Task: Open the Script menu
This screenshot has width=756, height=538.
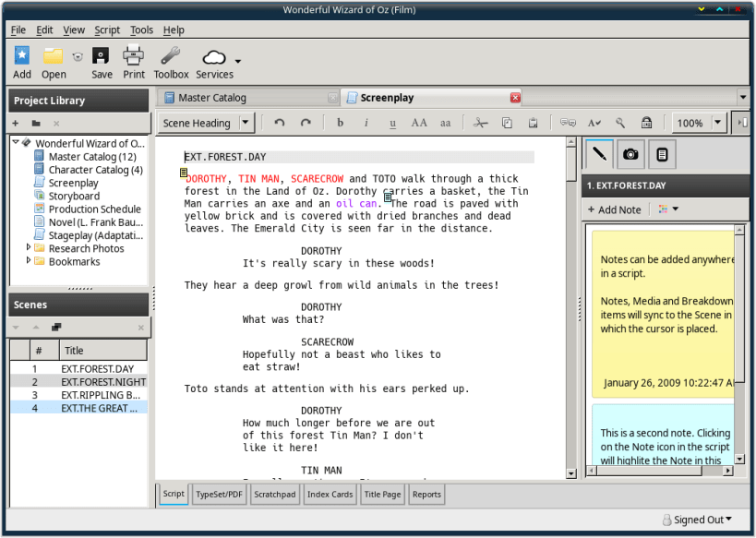Action: 107,30
